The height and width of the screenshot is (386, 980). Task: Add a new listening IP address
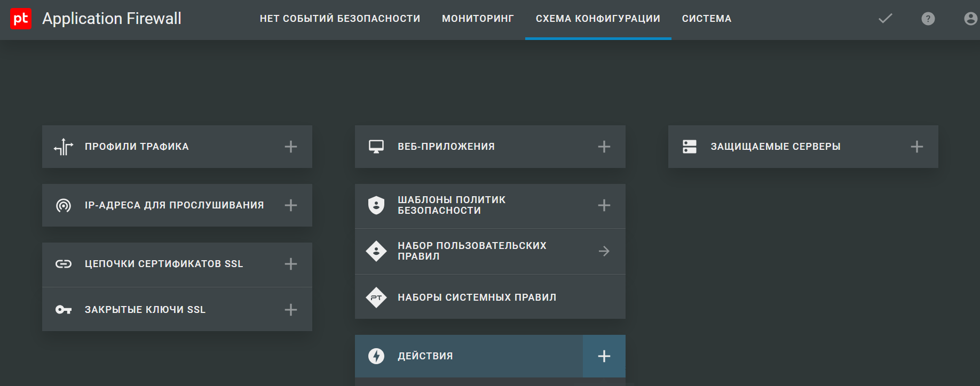pos(290,205)
